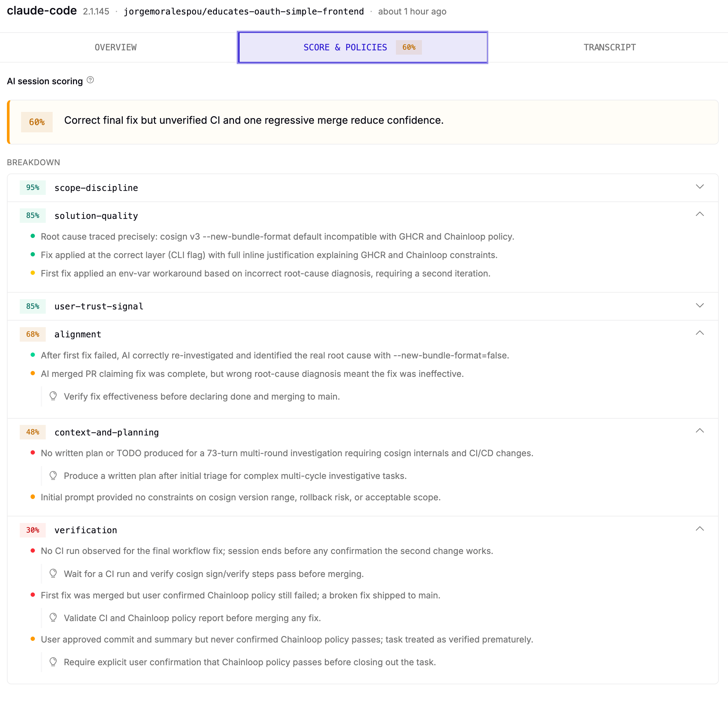The image size is (728, 709).
Task: Click lightbulb icon beside Wait for a CI run
Action: (53, 573)
